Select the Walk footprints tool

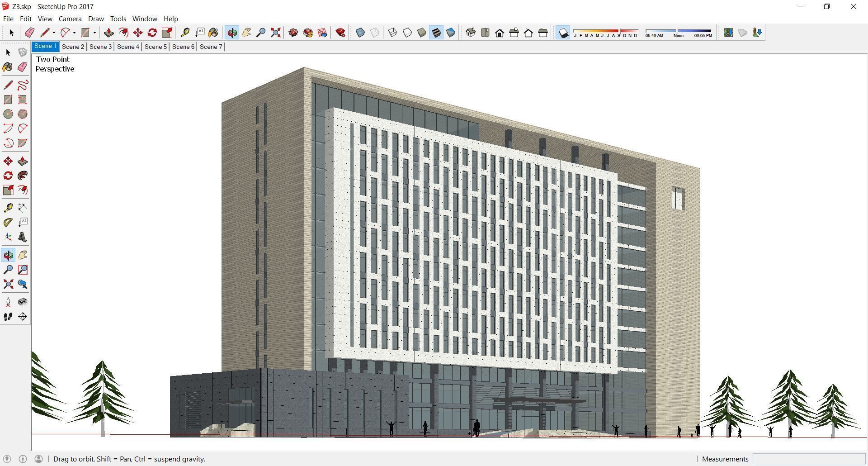pos(8,317)
